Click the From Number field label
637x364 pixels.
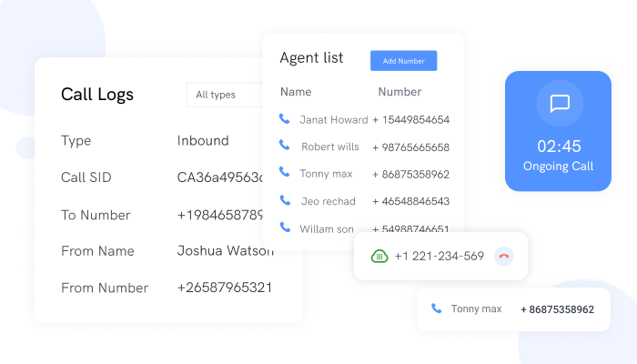coord(105,288)
